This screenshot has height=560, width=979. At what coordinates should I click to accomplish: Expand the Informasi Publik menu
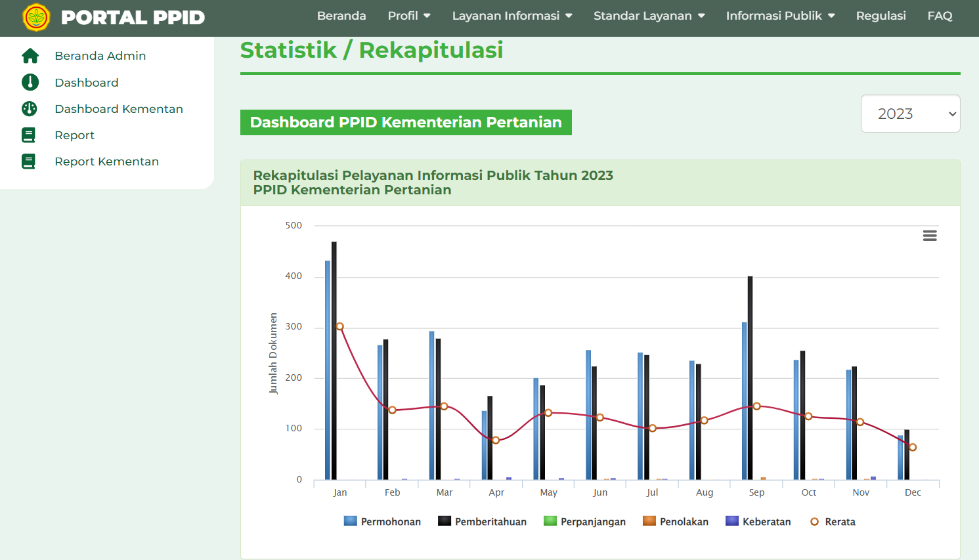click(x=781, y=16)
